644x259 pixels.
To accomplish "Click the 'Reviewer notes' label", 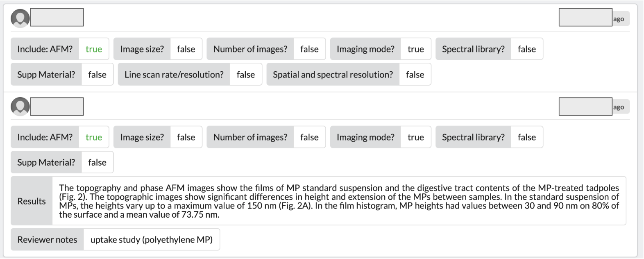I will coord(47,240).
